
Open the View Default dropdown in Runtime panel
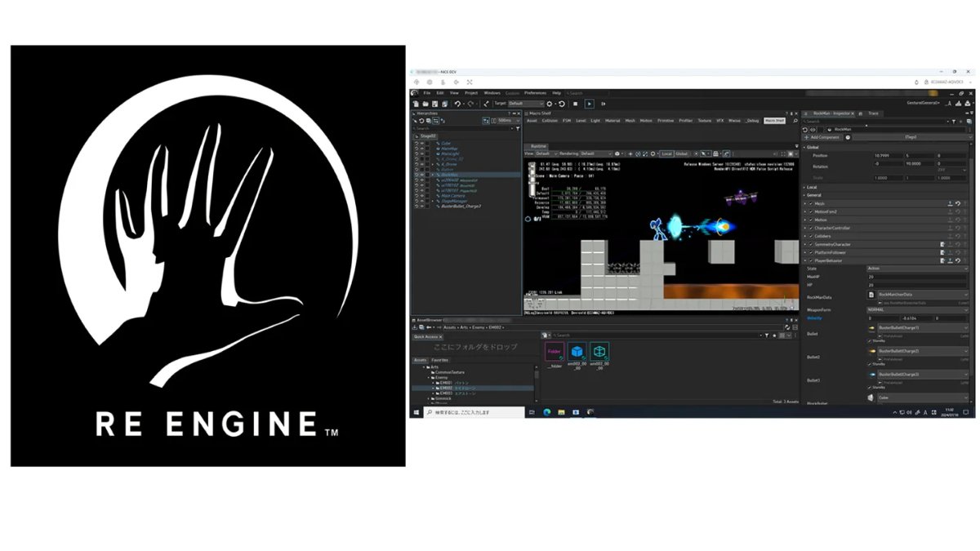point(546,153)
